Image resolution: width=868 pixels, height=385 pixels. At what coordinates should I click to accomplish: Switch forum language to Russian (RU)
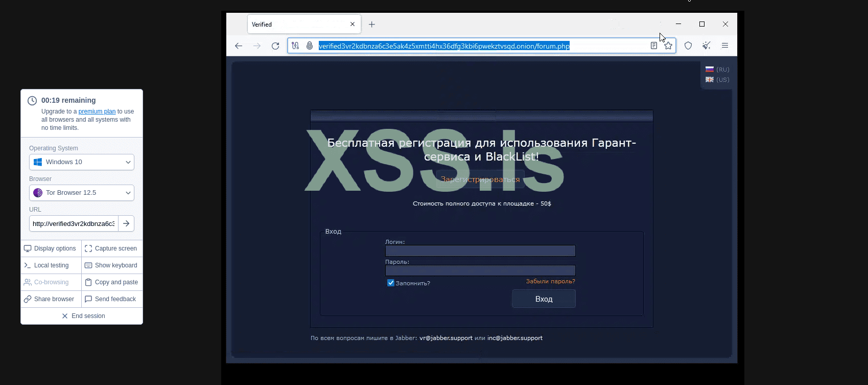717,70
